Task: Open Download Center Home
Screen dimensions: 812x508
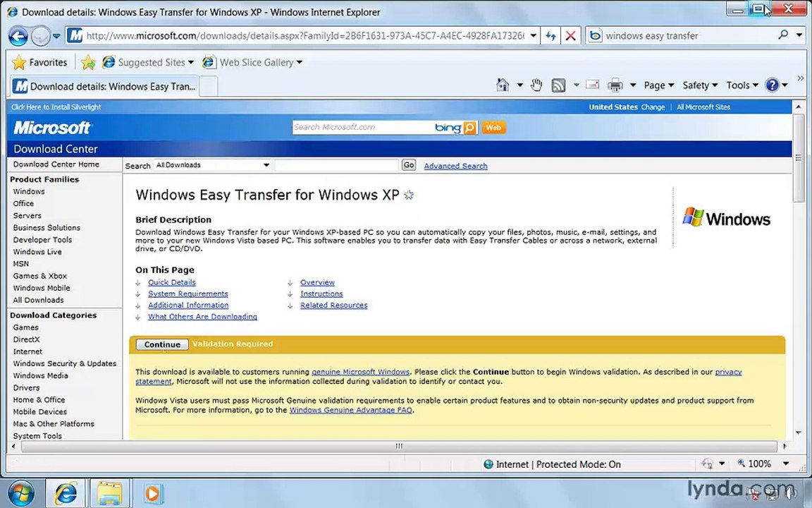Action: coord(56,164)
